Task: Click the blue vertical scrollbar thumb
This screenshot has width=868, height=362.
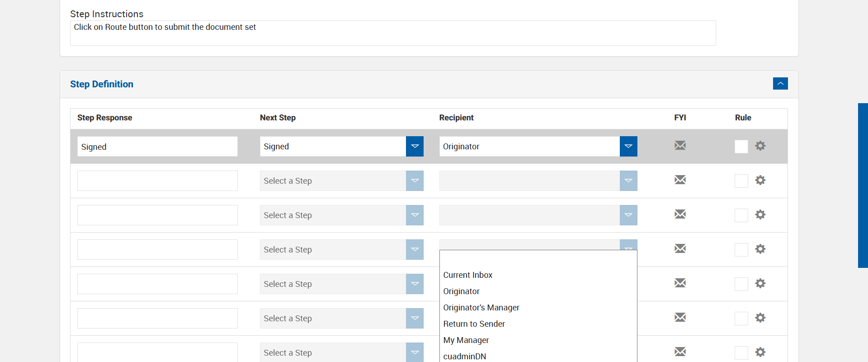Action: pos(863,186)
